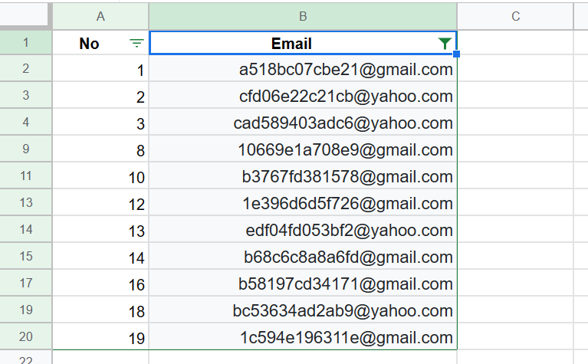588x364 pixels.
Task: Select cell with cfd06e22c21cb@yahoo.com
Action: tap(303, 96)
